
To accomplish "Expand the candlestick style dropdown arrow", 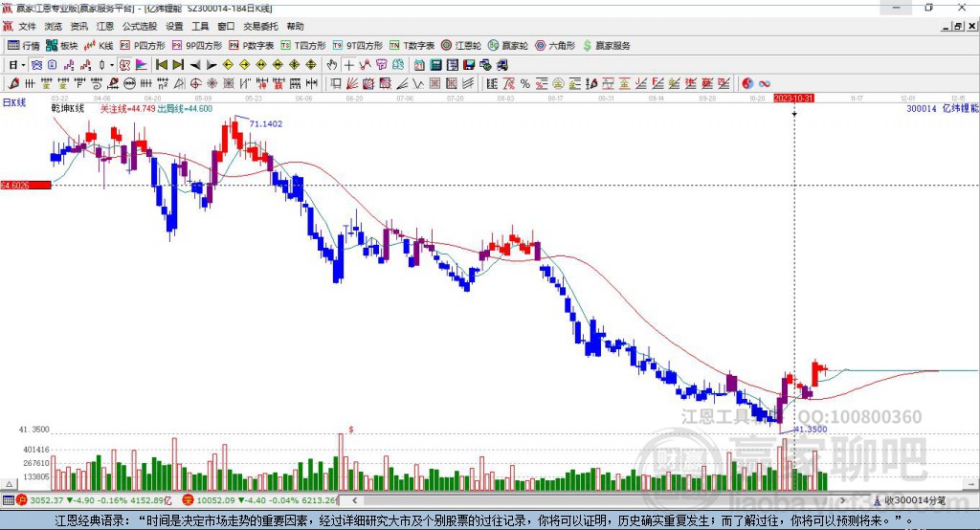I will pos(112,65).
